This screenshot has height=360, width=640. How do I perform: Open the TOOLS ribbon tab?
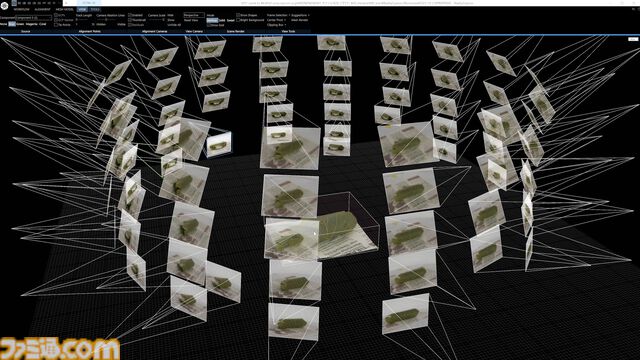[x=95, y=9]
